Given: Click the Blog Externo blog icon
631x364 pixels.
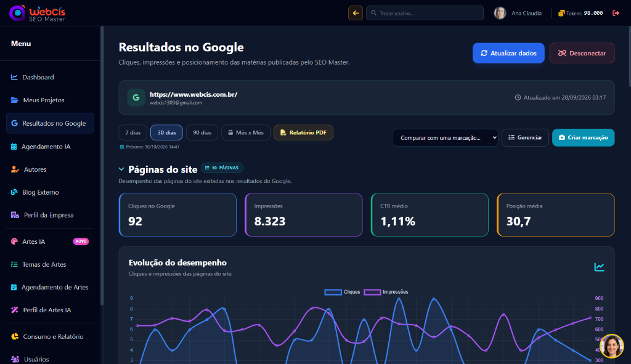Looking at the screenshot, I should tap(14, 192).
